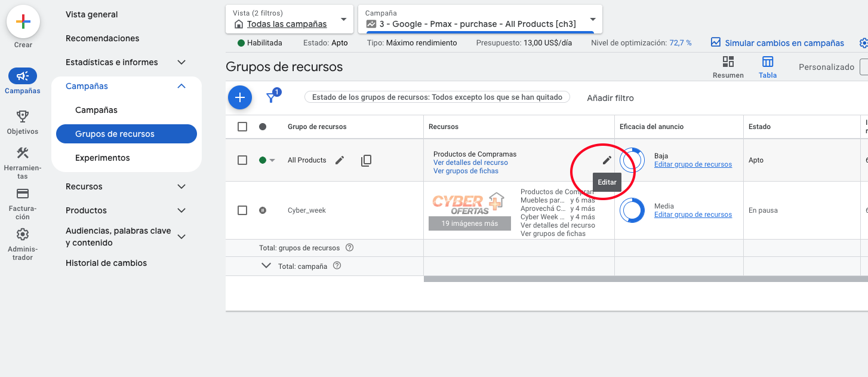868x377 pixels.
Task: Open the active filters funnel icon
Action: [272, 97]
